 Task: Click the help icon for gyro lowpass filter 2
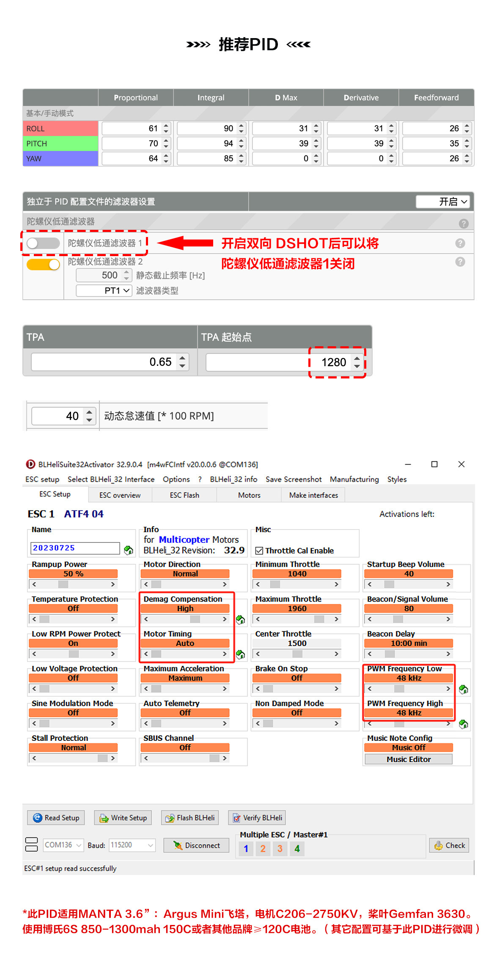[460, 262]
